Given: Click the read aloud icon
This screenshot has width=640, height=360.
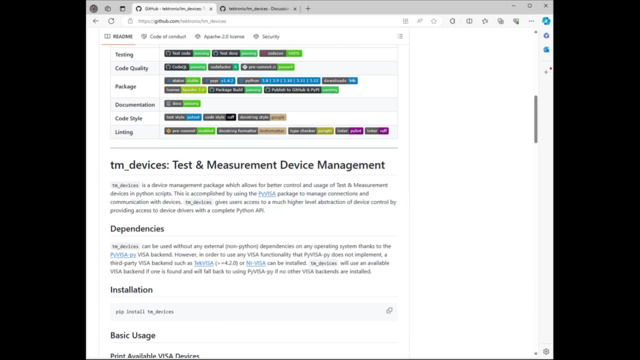Looking at the screenshot, I should (420, 21).
